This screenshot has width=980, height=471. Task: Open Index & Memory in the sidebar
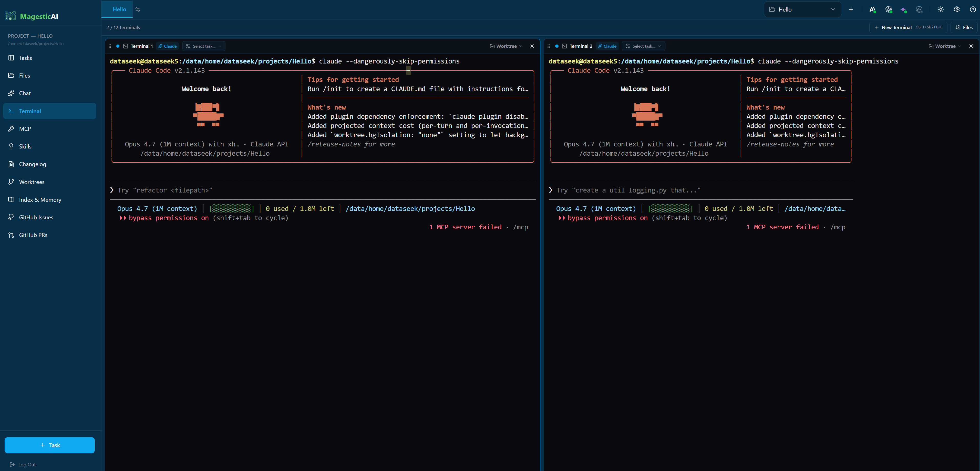click(x=49, y=200)
